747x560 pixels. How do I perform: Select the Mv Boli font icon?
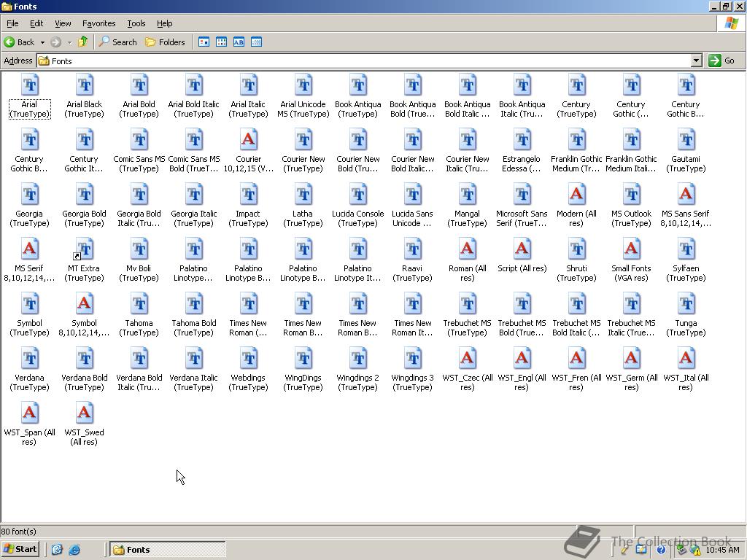click(x=139, y=250)
